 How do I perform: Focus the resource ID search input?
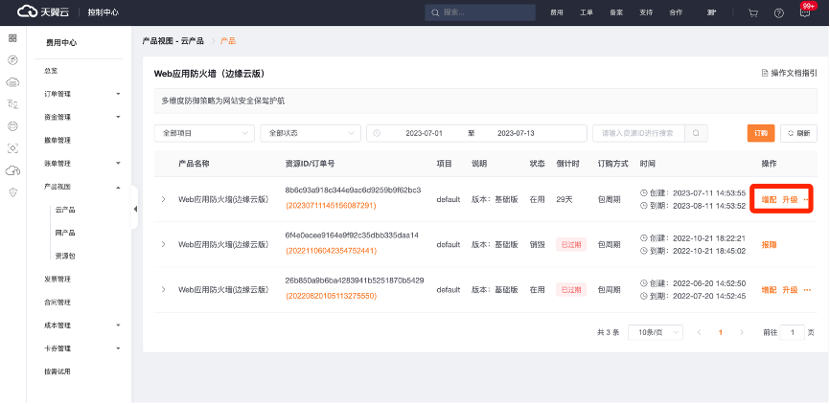[638, 133]
